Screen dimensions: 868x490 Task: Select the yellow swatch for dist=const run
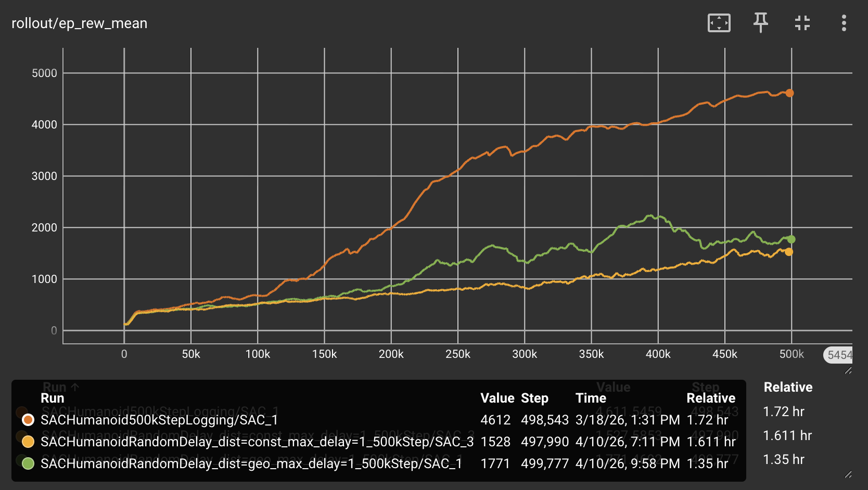point(28,442)
